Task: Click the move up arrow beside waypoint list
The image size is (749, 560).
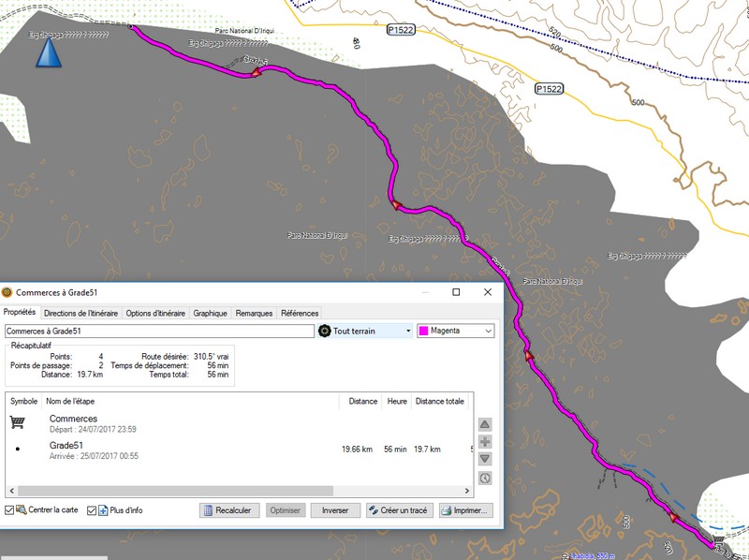Action: point(484,424)
